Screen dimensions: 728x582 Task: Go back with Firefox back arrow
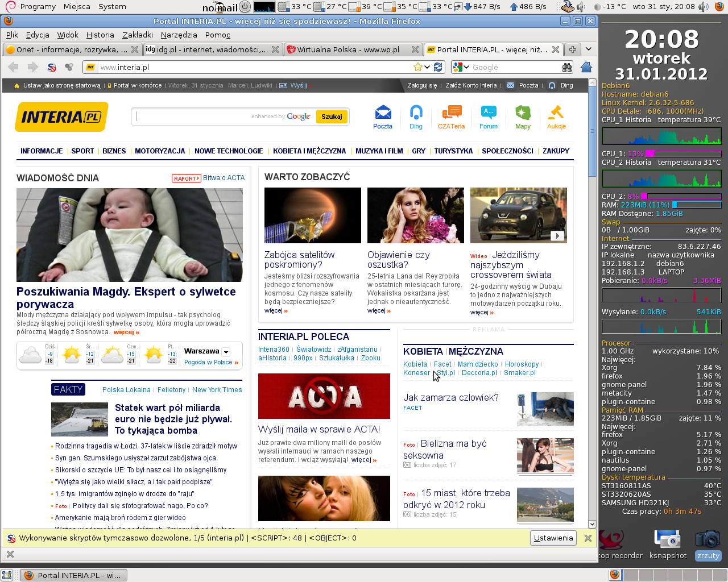point(14,67)
